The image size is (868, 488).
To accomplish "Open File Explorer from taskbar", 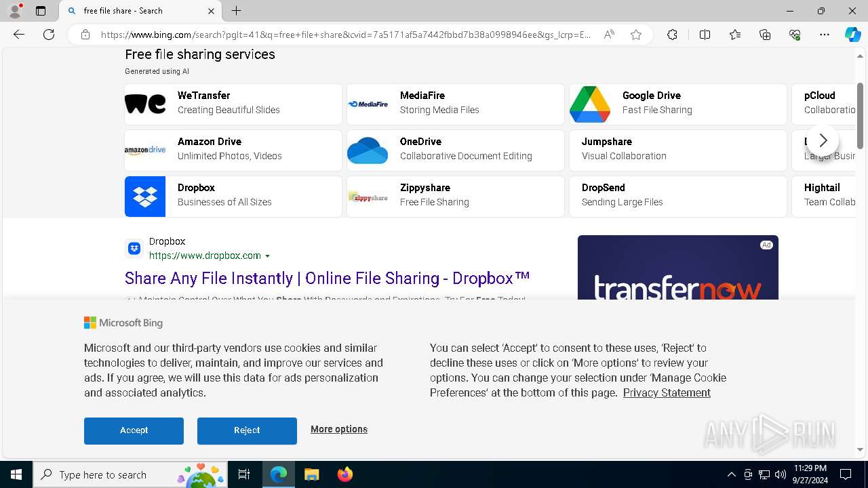I will click(311, 474).
